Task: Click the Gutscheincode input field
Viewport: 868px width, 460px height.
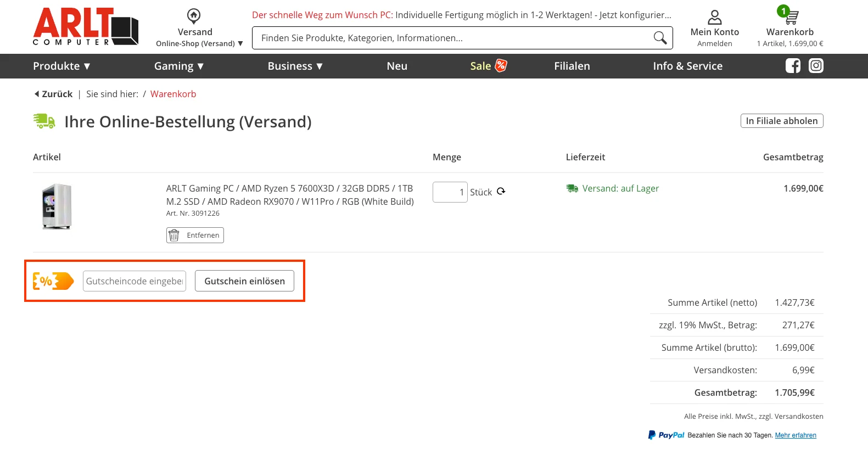Action: tap(135, 281)
